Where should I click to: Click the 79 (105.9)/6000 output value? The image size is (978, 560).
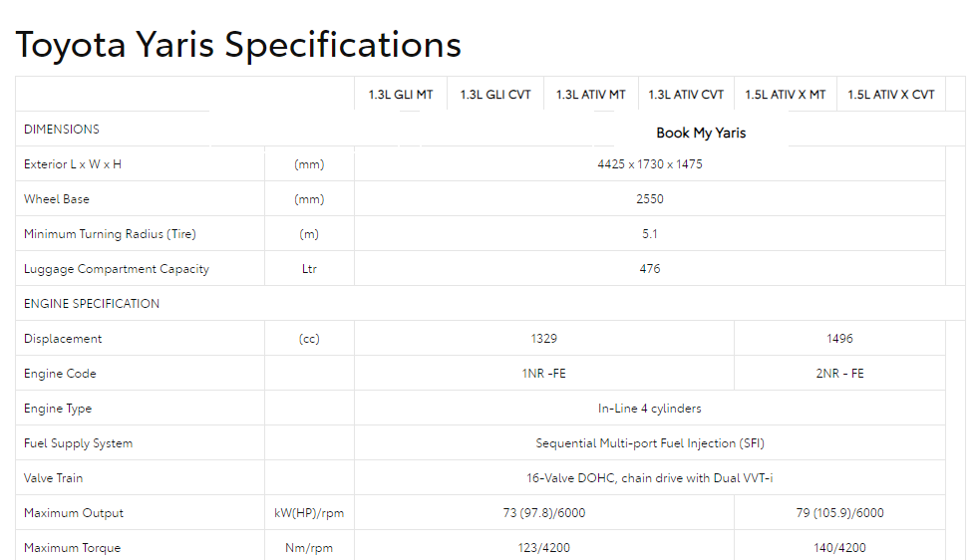(839, 513)
